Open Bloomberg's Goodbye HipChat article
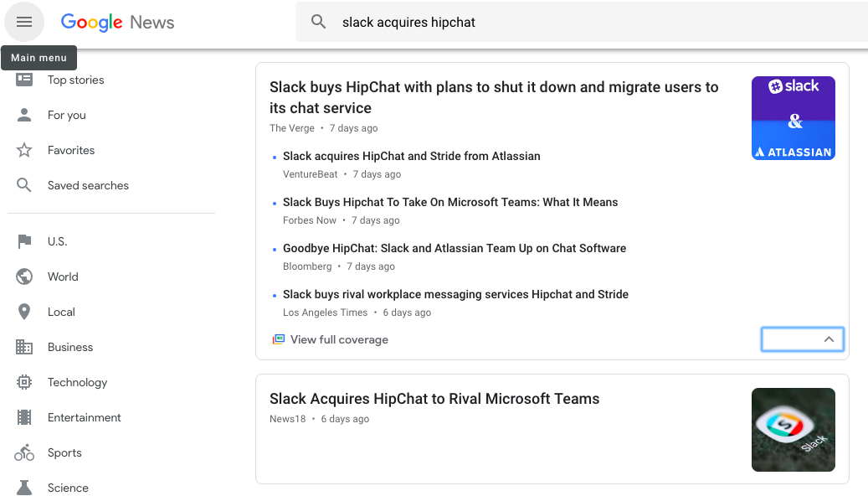This screenshot has height=496, width=868. pos(454,248)
